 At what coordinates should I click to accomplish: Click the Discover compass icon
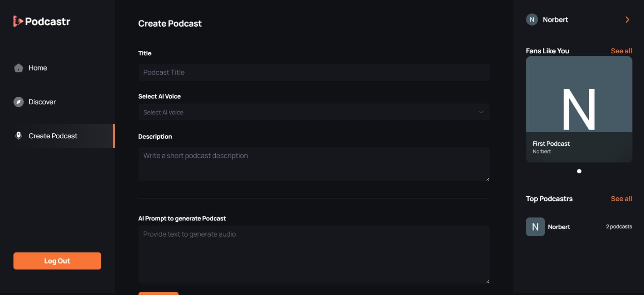(x=18, y=102)
